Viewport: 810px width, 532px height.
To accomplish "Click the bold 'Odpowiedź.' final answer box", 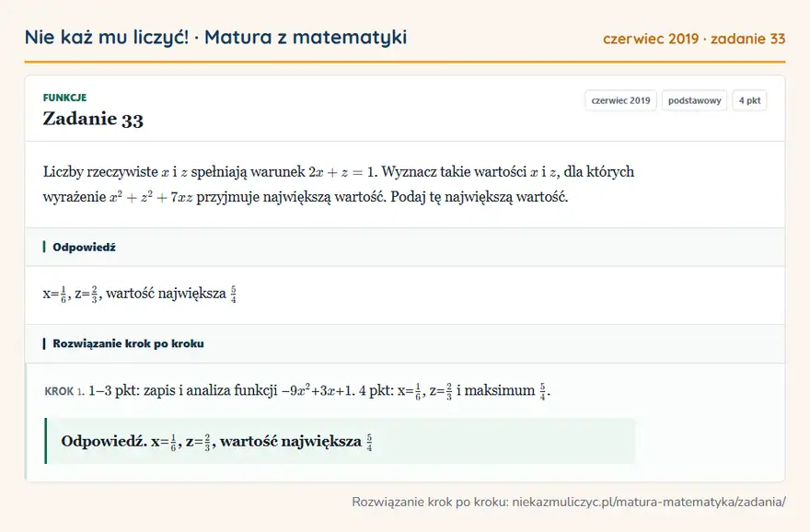I will tap(340, 441).
